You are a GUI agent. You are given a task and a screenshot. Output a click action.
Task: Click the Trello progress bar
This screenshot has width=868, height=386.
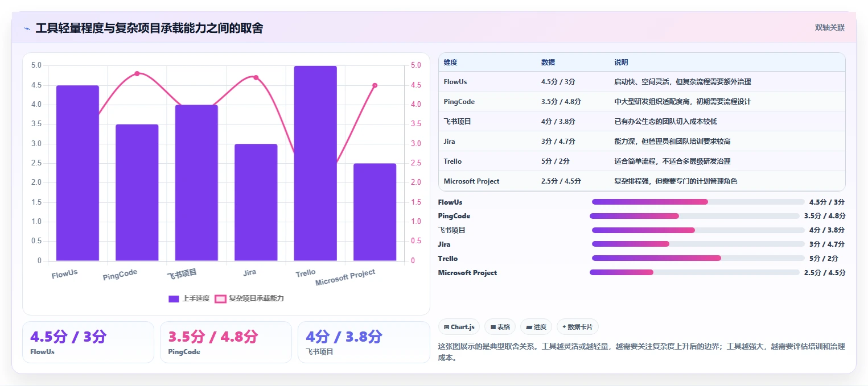coord(698,258)
